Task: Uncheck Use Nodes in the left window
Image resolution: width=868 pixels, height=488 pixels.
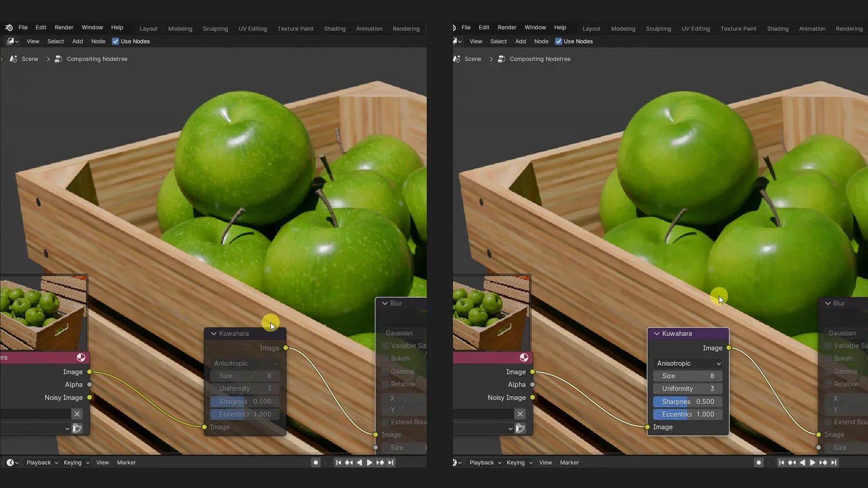Action: (x=116, y=41)
